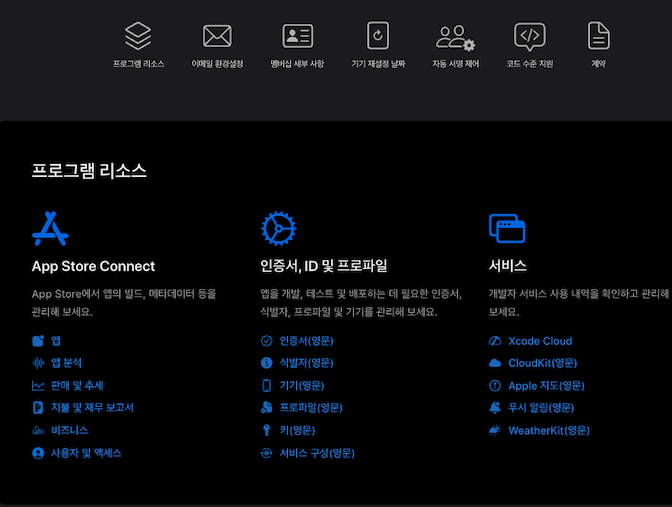Viewport: 672px width, 507px height.
Task: Open the 멤버십 세부 사항 ID card icon
Action: 297,36
